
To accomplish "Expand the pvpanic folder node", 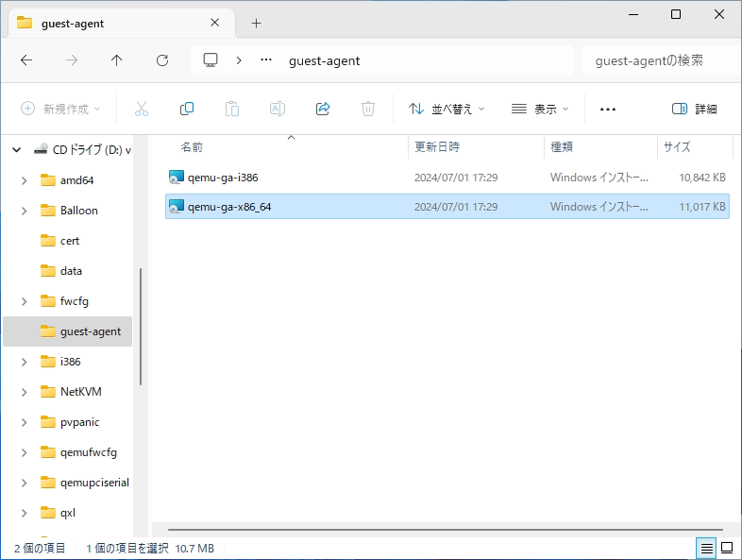I will [25, 422].
